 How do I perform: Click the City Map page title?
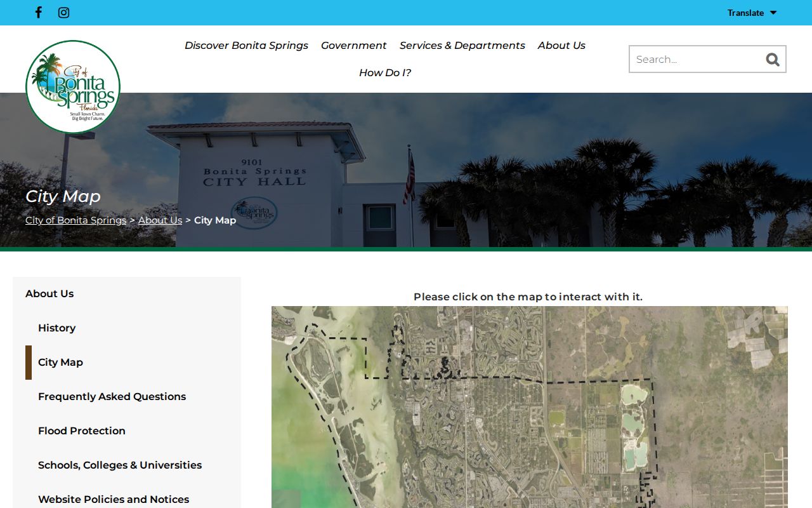click(63, 196)
